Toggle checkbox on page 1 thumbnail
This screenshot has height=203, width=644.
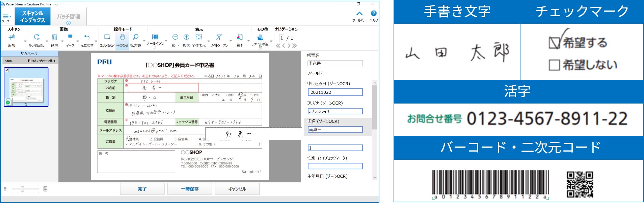point(7,70)
